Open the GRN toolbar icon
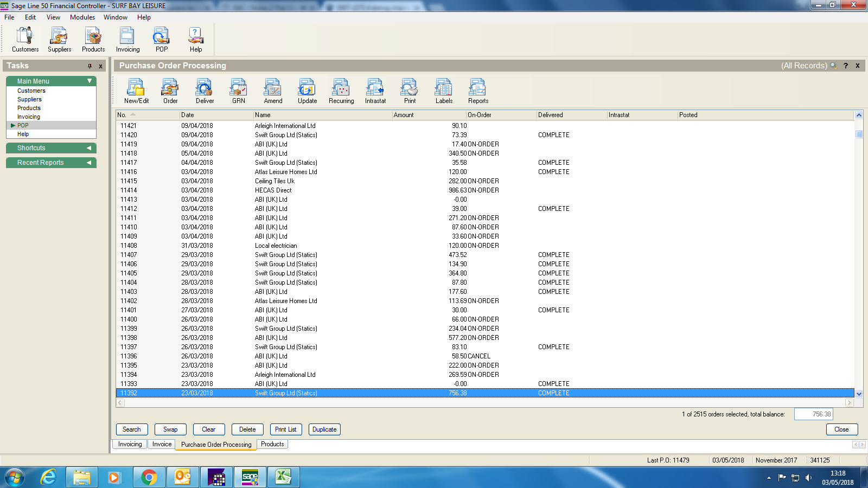The width and height of the screenshot is (868, 488). pos(239,91)
